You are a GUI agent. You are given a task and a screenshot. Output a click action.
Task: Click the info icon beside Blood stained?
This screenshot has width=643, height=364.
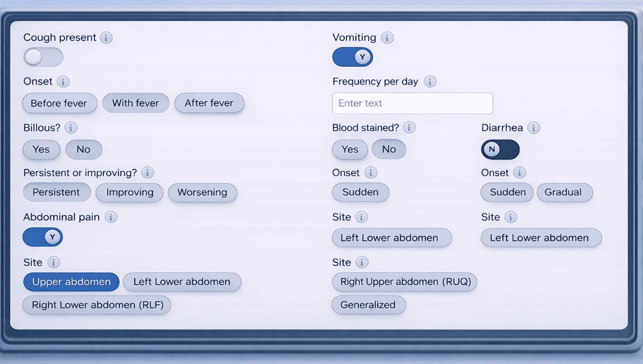pos(410,128)
